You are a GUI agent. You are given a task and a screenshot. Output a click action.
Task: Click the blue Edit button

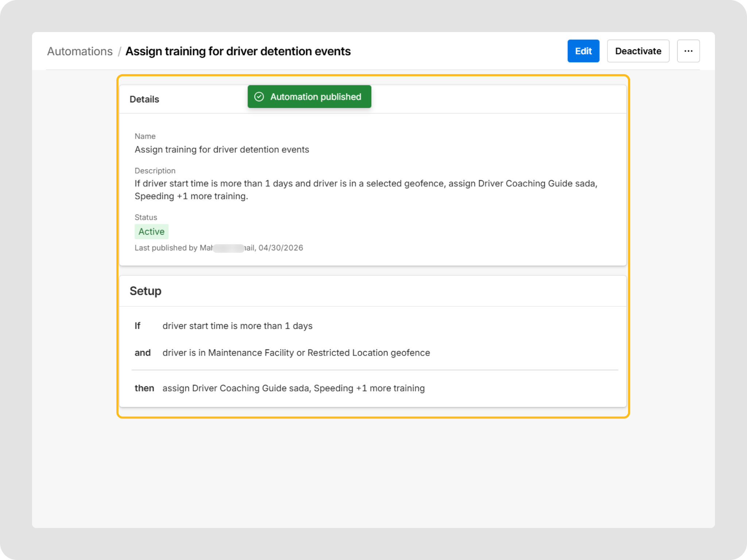pos(583,51)
